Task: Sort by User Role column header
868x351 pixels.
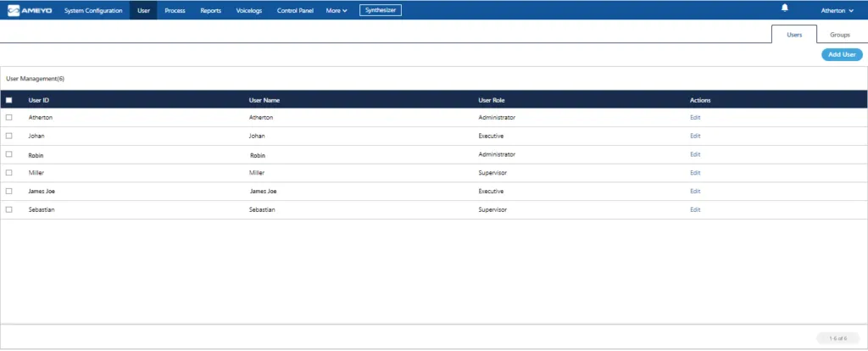Action: pyautogui.click(x=492, y=100)
